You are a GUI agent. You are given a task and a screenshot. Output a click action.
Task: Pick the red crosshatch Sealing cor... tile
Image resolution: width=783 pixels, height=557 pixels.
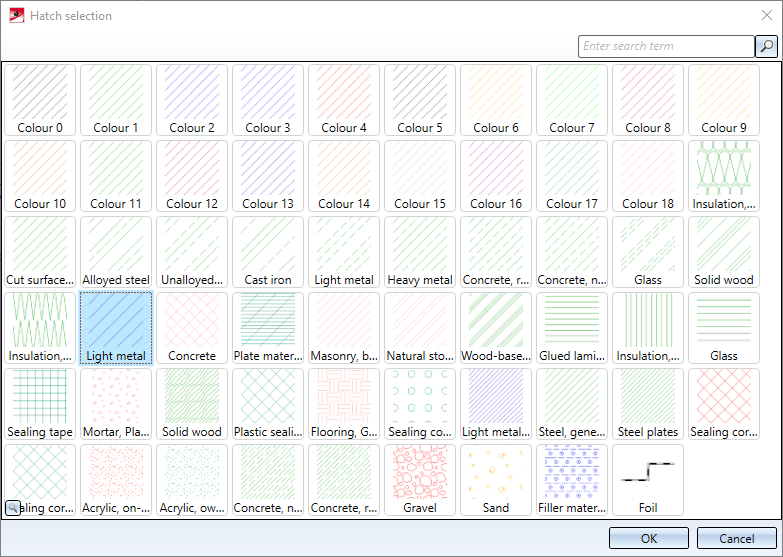click(x=724, y=404)
